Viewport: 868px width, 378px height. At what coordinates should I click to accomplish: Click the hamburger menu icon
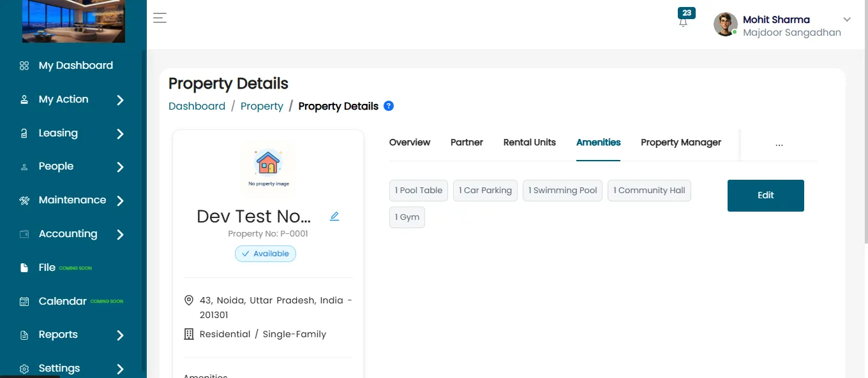click(160, 18)
